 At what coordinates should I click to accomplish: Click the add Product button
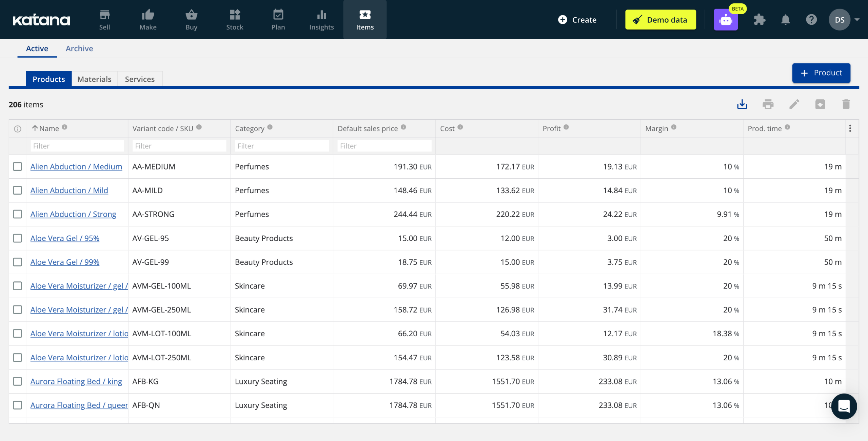pyautogui.click(x=821, y=73)
